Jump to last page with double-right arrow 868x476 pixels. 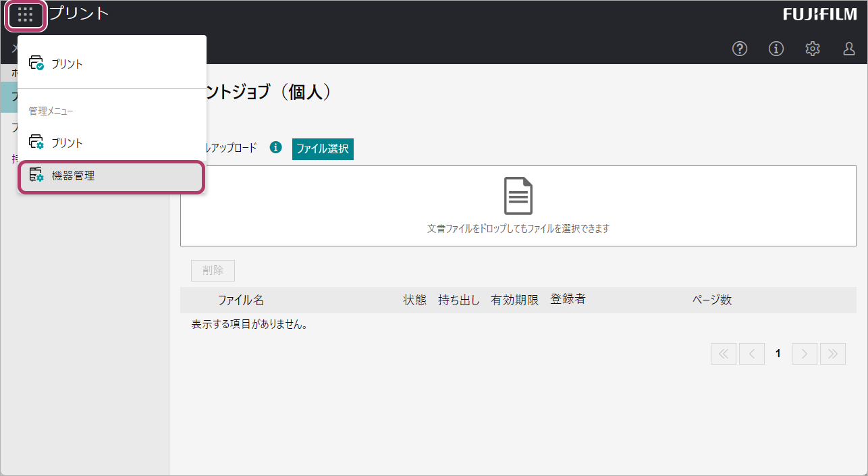coord(833,354)
